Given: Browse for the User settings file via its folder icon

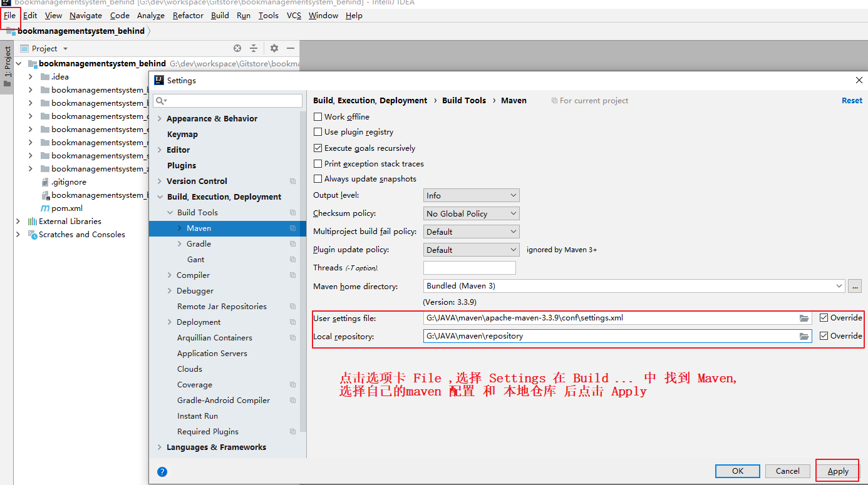Looking at the screenshot, I should click(x=804, y=319).
